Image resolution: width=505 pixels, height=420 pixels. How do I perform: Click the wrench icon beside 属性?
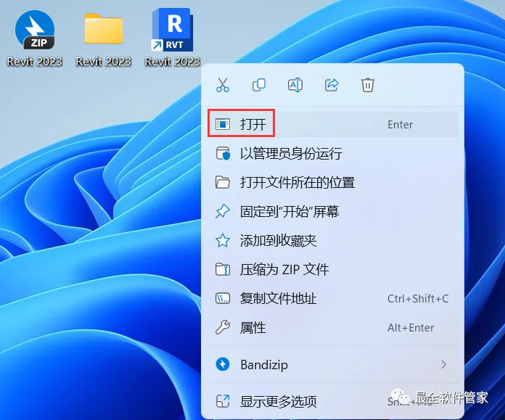pos(223,328)
